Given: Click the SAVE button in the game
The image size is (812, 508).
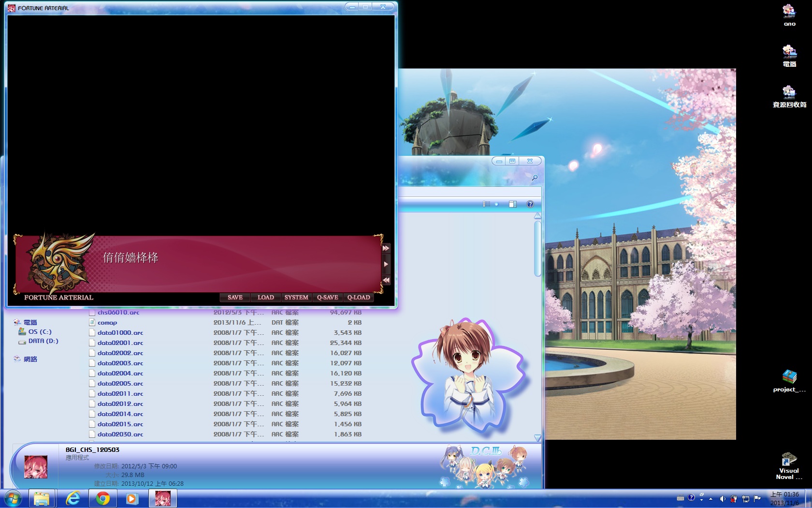Looking at the screenshot, I should (x=235, y=298).
